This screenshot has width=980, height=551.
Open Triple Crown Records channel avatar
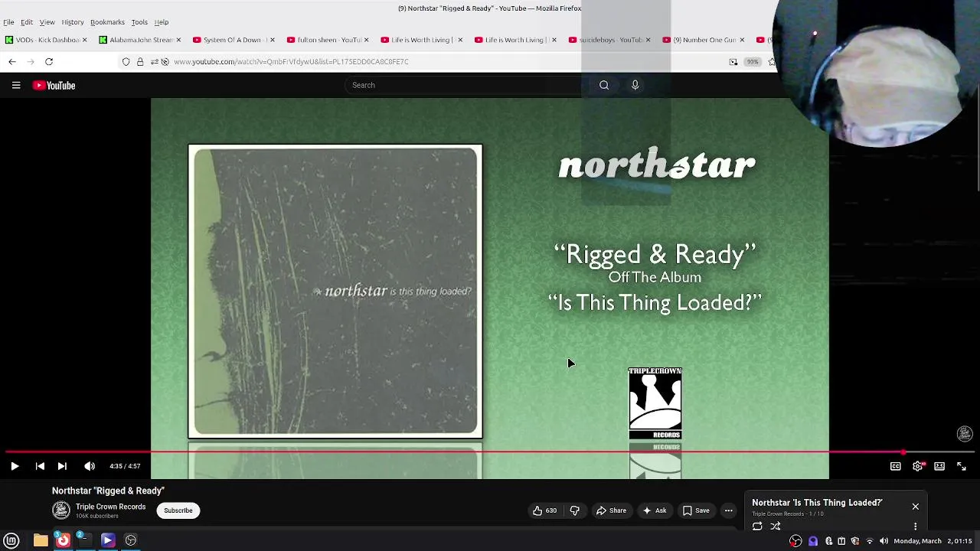tap(61, 510)
